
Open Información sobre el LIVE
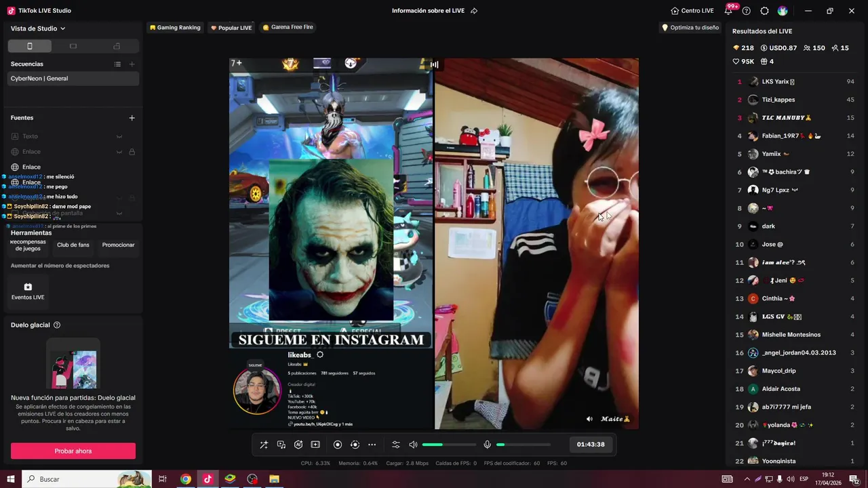pos(428,11)
